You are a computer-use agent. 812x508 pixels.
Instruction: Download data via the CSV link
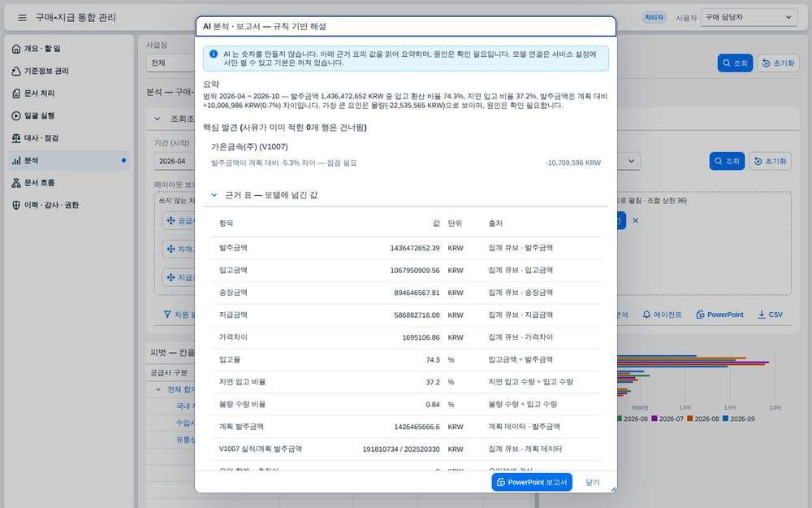click(x=770, y=315)
